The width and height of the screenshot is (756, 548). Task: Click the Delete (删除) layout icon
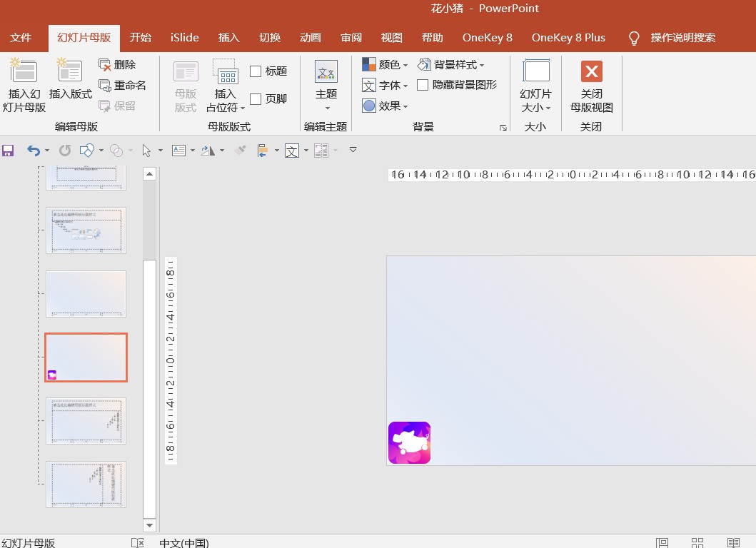tap(105, 65)
